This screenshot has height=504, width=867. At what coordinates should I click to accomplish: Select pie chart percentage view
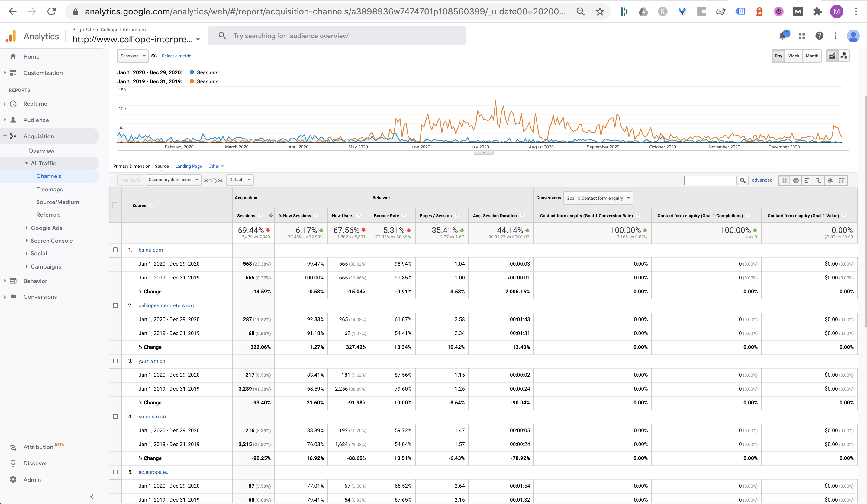[x=796, y=180]
